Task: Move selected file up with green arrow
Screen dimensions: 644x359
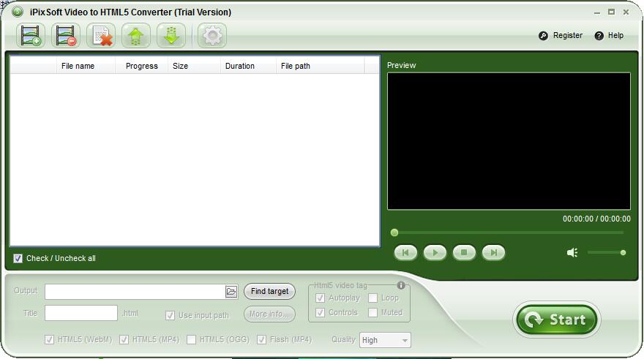Action: (136, 35)
